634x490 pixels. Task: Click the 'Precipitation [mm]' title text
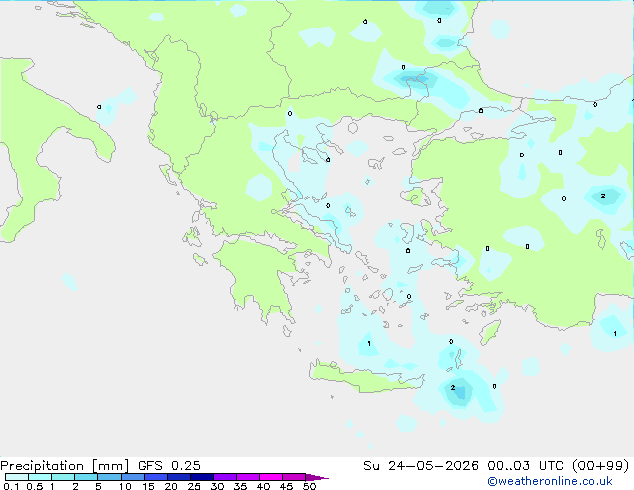pos(65,466)
